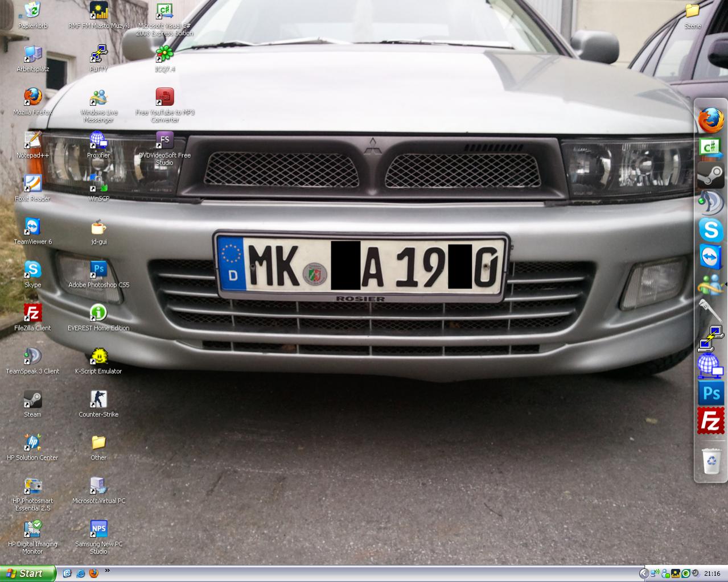728x582 pixels.
Task: Launch Firefox from Quick Launch
Action: coord(94,573)
